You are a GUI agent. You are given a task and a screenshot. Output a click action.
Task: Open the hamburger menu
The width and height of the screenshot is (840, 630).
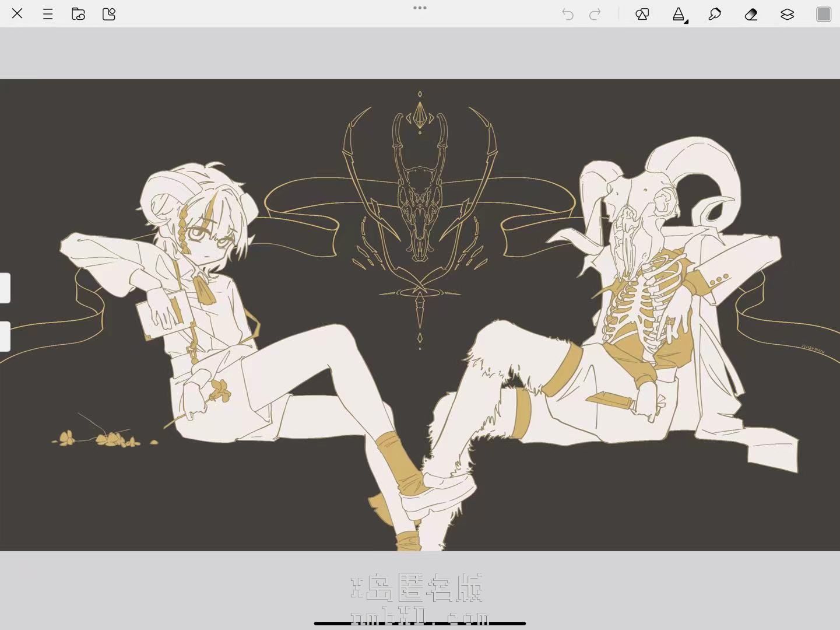[x=48, y=14]
